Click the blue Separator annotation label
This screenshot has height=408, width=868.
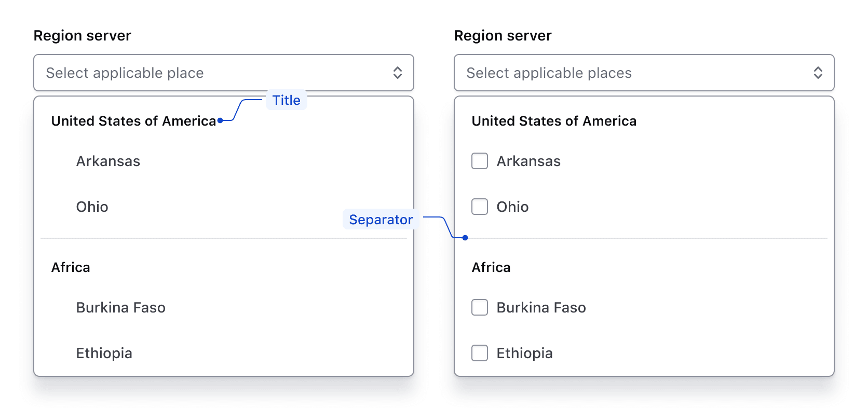click(x=381, y=220)
